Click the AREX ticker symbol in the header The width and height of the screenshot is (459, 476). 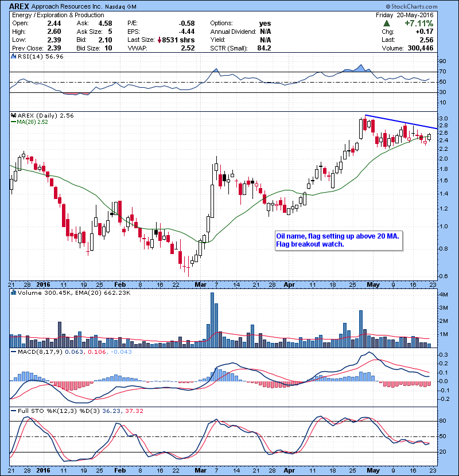tap(19, 6)
